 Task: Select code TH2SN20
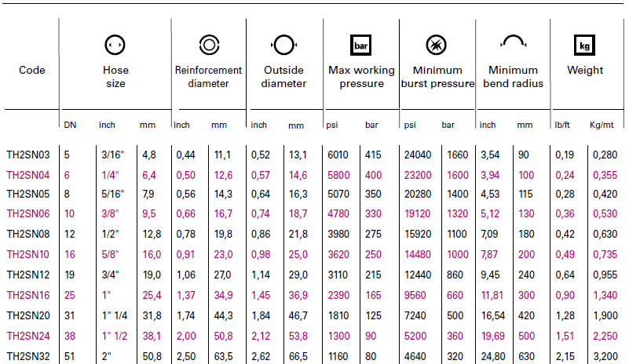(x=28, y=316)
